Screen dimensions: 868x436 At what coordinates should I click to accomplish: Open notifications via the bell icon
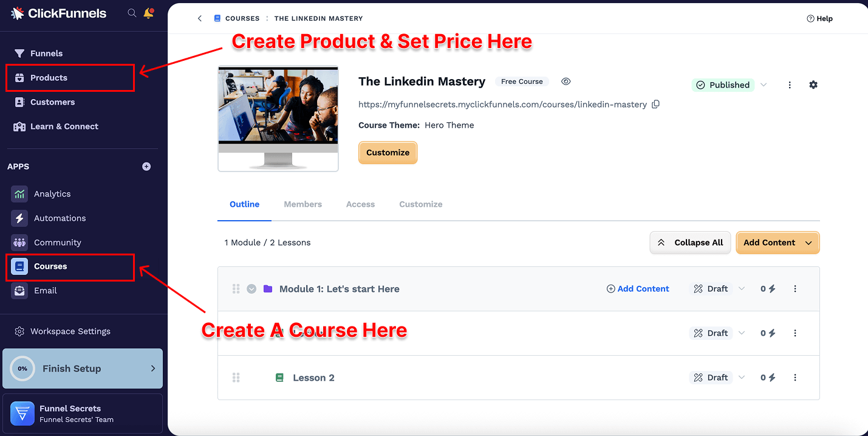point(148,12)
